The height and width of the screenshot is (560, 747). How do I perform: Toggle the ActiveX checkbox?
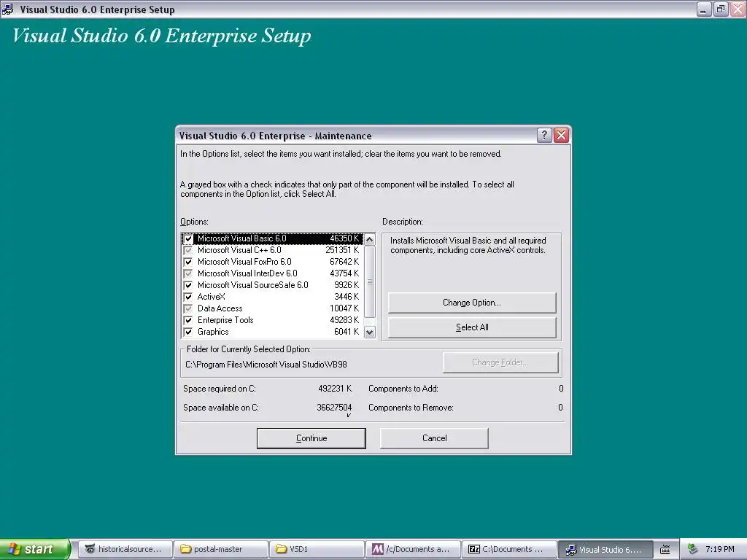[x=188, y=297]
